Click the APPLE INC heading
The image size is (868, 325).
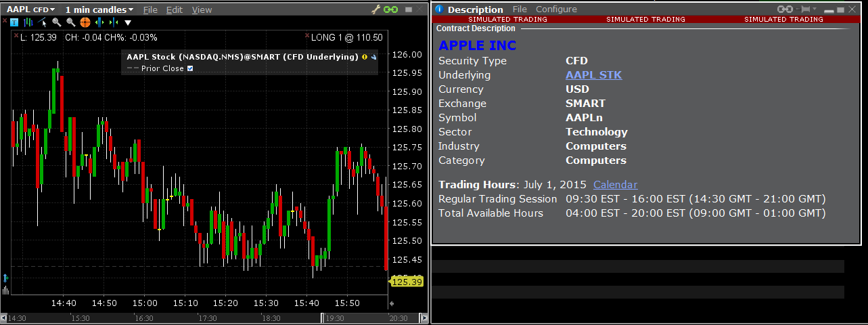tap(477, 45)
